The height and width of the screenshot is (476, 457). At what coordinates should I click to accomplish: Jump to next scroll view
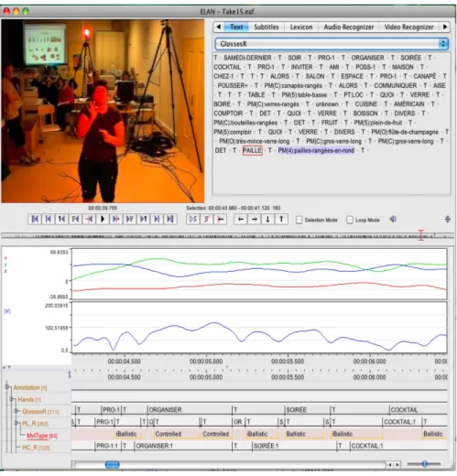pyautogui.click(x=157, y=219)
